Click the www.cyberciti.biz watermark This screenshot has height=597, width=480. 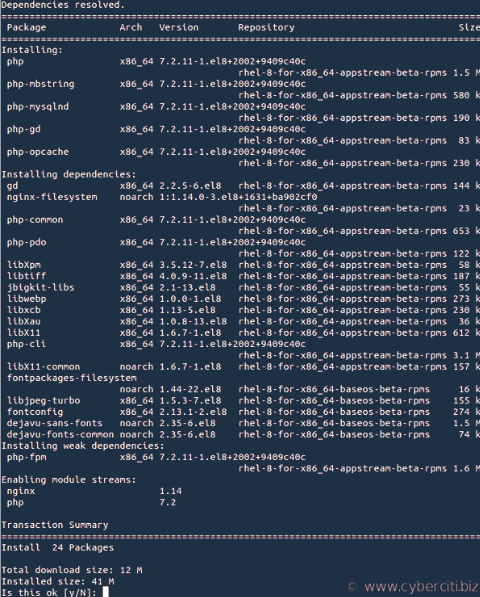(x=413, y=586)
